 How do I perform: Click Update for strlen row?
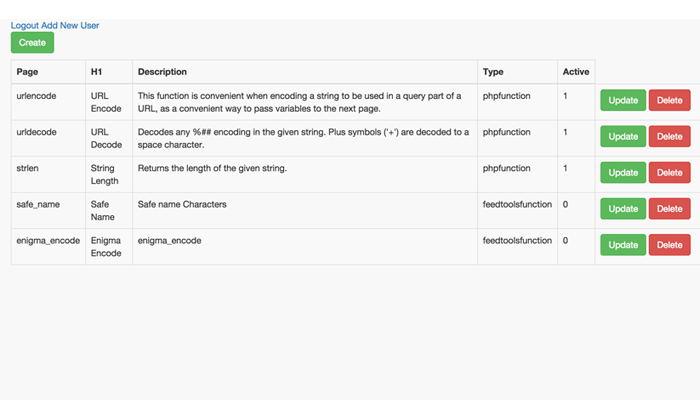coord(623,172)
